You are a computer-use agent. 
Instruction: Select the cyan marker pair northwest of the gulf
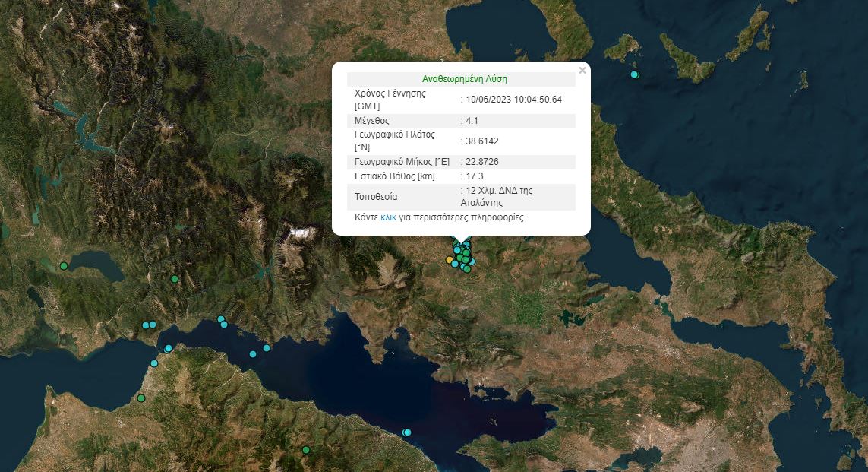tap(149, 325)
